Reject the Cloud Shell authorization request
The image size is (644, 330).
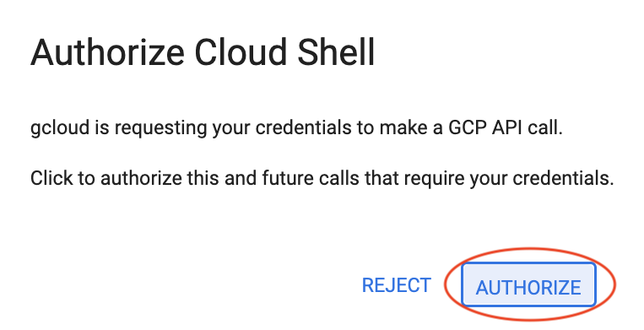[397, 285]
